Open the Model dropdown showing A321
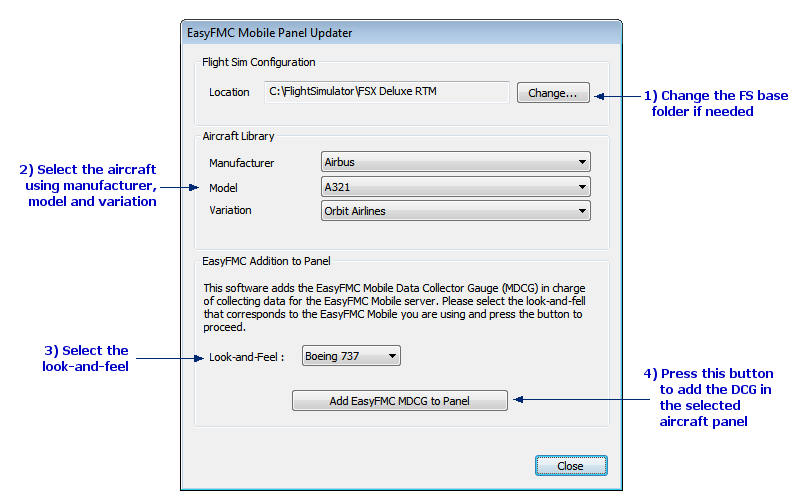 [456, 187]
